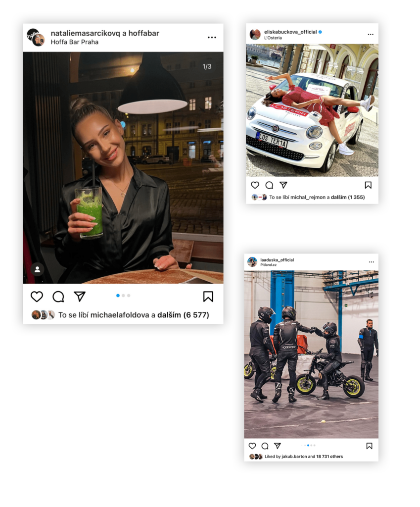Viewport: 420px width, 507px height.
Task: Expand options menu on laaduska_official's post
Action: point(372,262)
